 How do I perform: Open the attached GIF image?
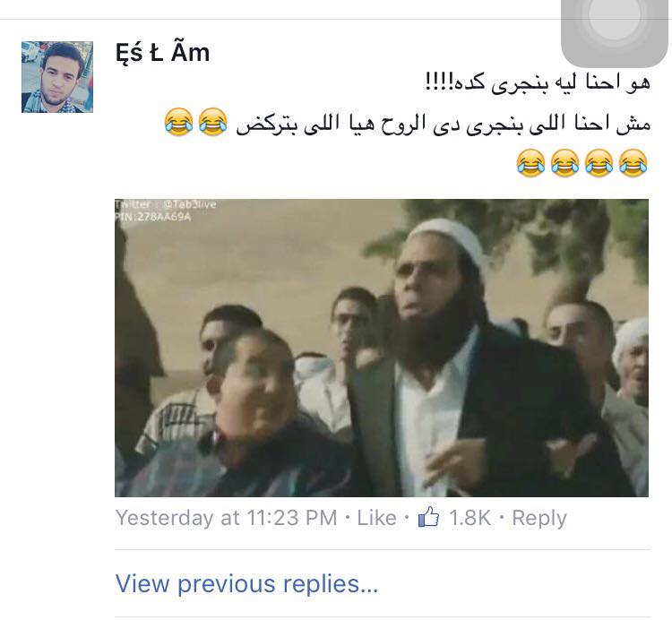tap(382, 348)
